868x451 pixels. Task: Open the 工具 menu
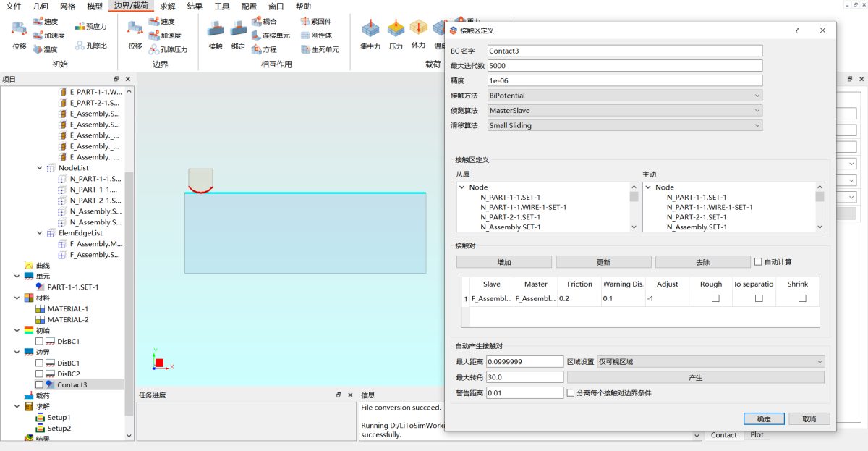(x=222, y=6)
